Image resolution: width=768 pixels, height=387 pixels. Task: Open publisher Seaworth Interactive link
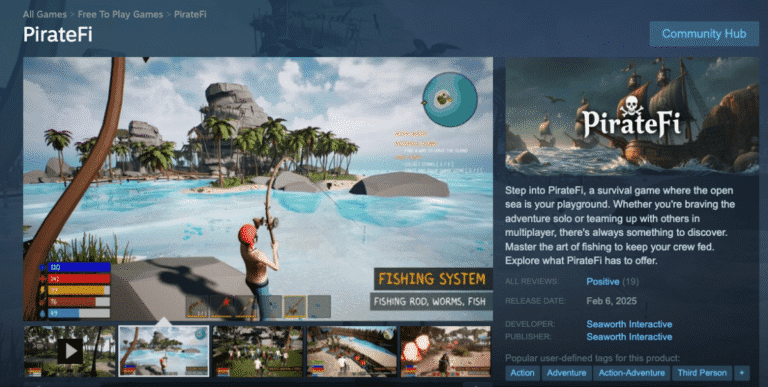(629, 337)
